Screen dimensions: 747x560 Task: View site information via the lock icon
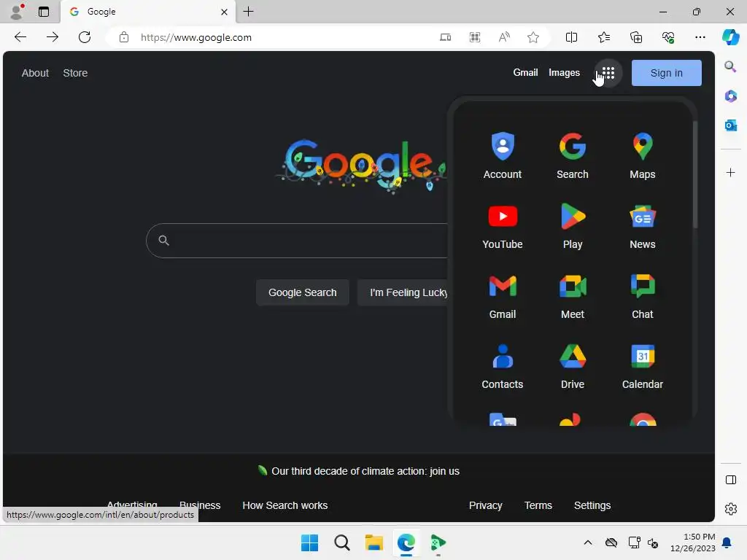pyautogui.click(x=124, y=37)
